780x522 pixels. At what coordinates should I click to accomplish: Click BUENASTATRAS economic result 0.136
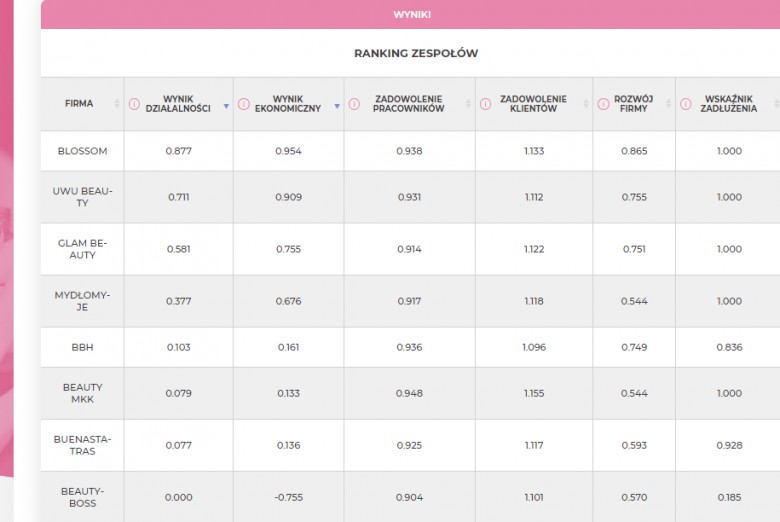point(289,445)
